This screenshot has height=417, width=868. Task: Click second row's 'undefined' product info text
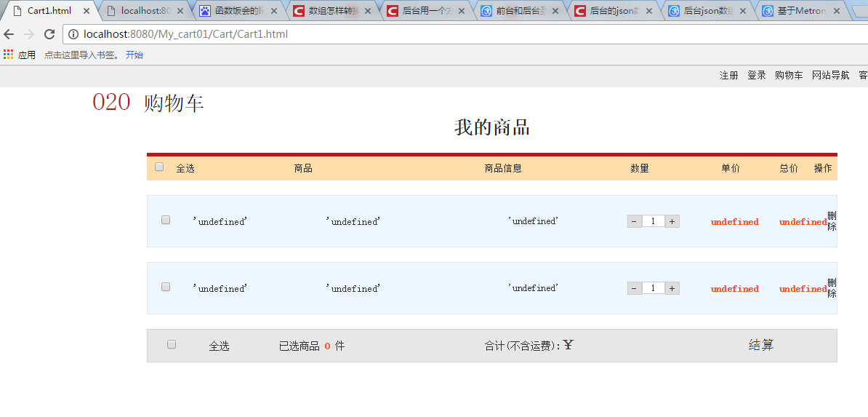(533, 287)
